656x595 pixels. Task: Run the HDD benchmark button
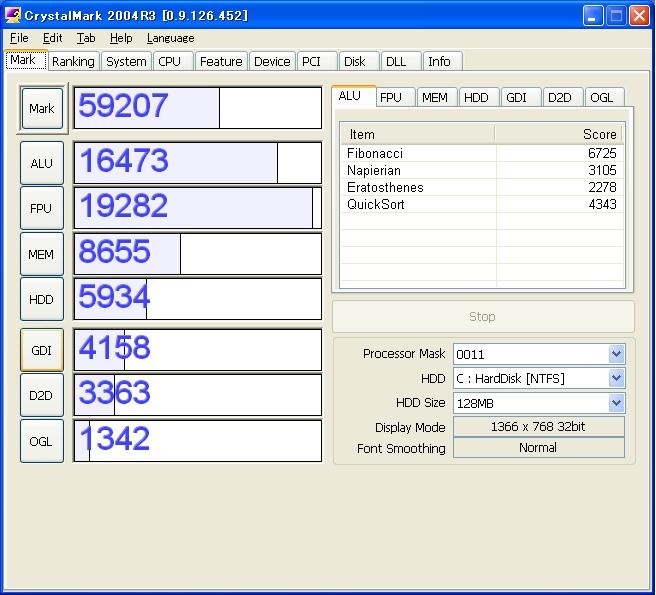click(42, 299)
